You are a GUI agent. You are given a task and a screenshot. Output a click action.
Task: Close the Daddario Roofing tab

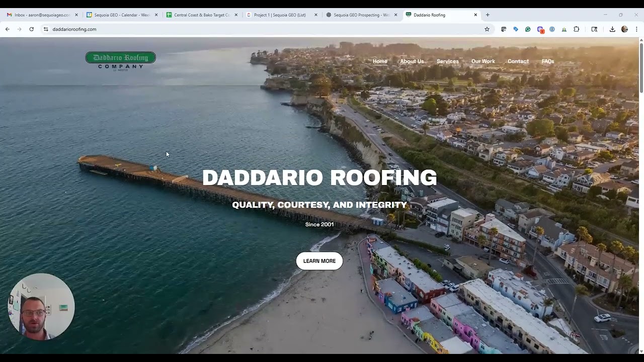click(475, 15)
